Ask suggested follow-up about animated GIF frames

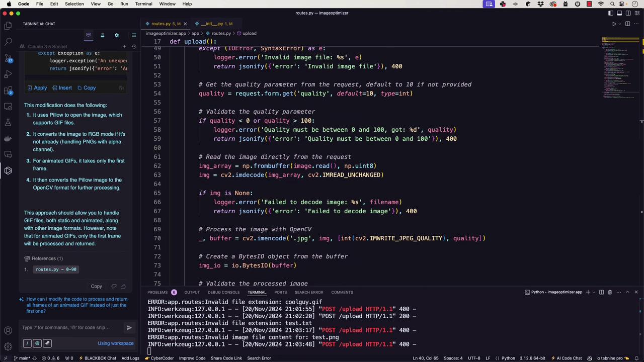click(x=77, y=305)
